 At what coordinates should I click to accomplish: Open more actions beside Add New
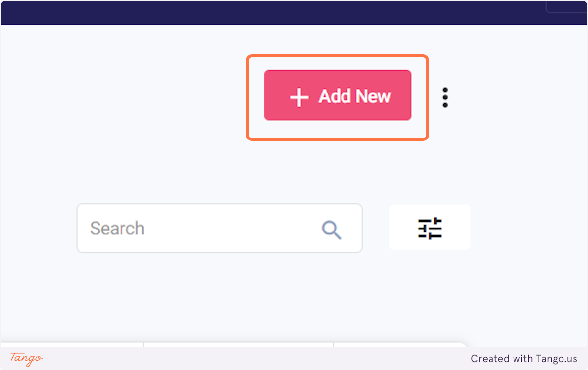point(445,97)
